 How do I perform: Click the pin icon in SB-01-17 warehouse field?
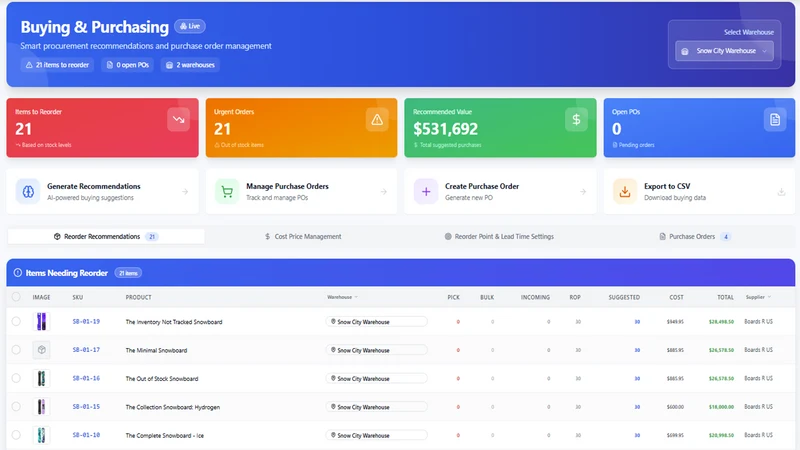(333, 350)
